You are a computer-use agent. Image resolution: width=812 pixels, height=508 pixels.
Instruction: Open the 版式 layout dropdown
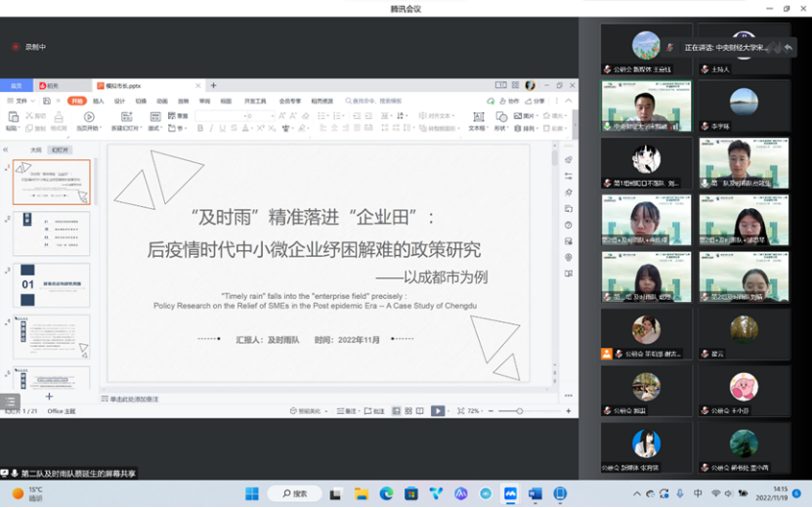coord(154,128)
